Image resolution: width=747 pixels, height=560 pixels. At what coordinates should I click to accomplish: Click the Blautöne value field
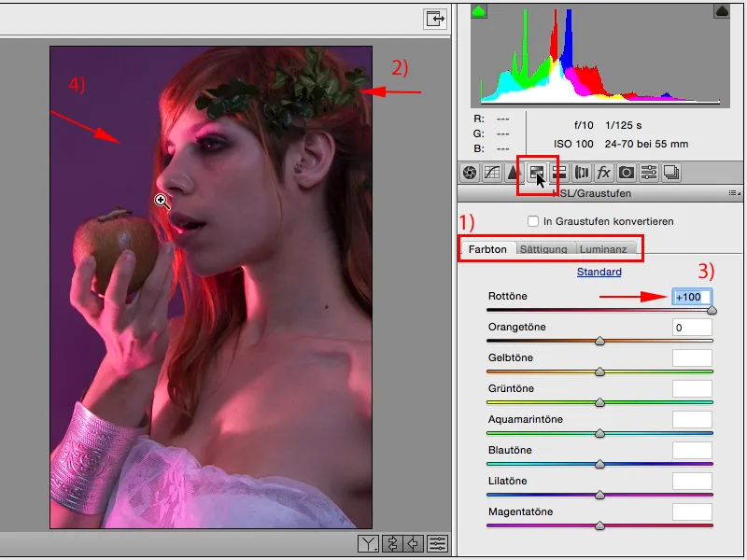click(692, 451)
